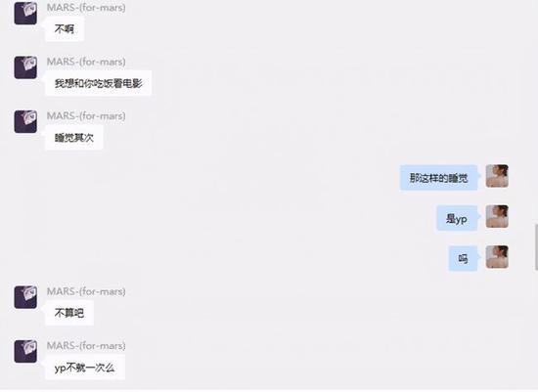Screen dimensions: 538x392
Task: Select the 不啊 message bubble
Action: [65, 28]
